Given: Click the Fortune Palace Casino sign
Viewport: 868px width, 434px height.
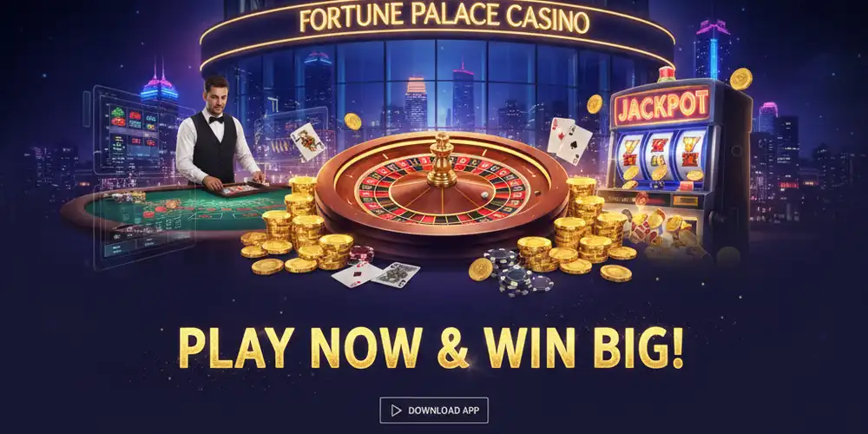Looking at the screenshot, I should pyautogui.click(x=444, y=20).
